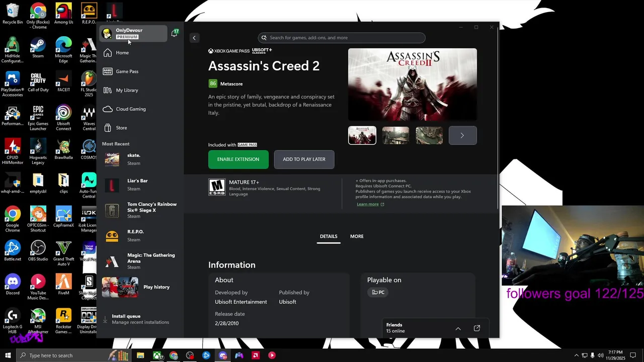This screenshot has height=362, width=644.
Task: Open PlayStation Accessories shortcut
Action: pyautogui.click(x=13, y=84)
